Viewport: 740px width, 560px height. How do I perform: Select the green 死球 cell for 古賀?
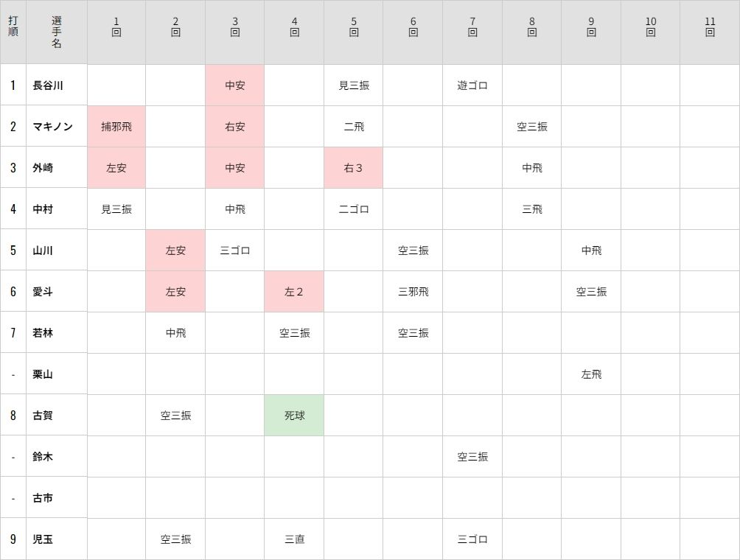[x=294, y=415]
